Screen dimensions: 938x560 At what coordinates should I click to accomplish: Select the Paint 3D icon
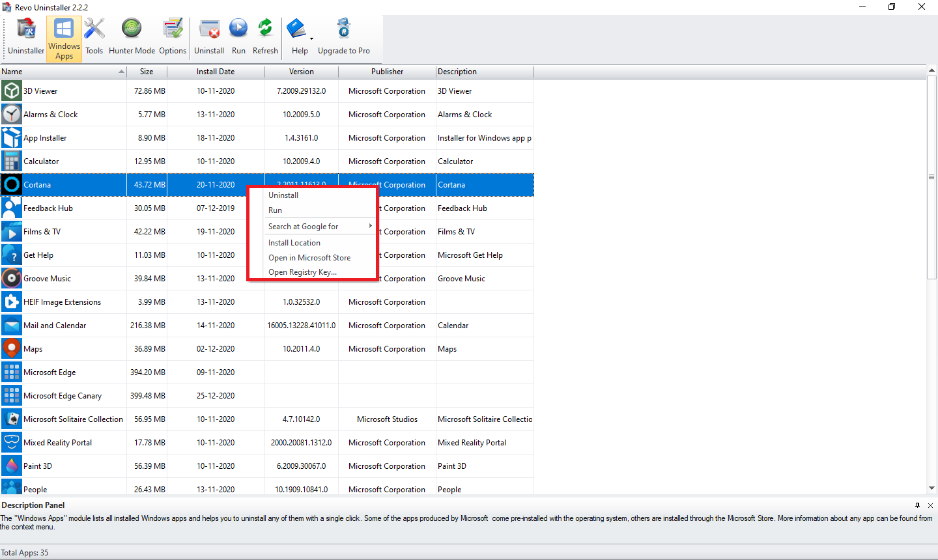click(x=12, y=466)
